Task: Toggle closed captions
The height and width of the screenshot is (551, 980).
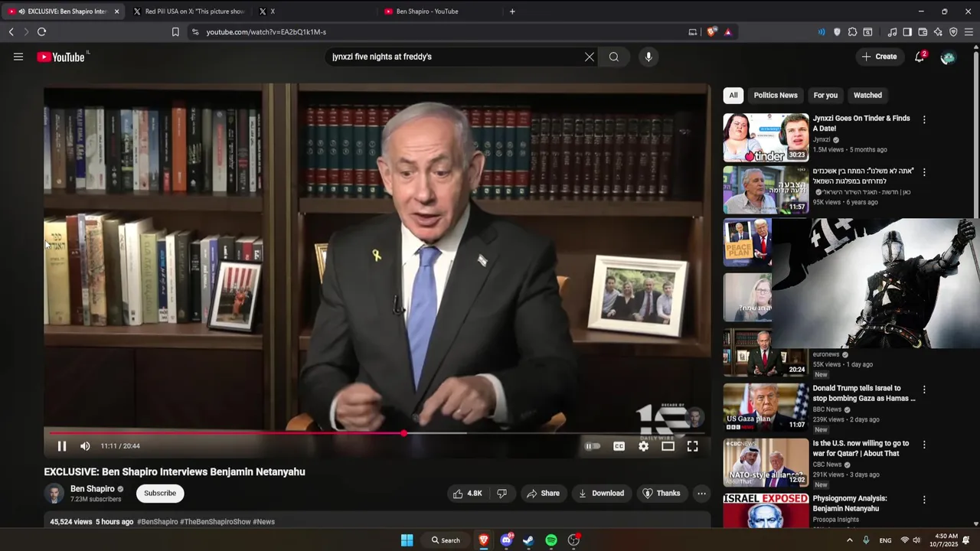Action: (x=619, y=446)
